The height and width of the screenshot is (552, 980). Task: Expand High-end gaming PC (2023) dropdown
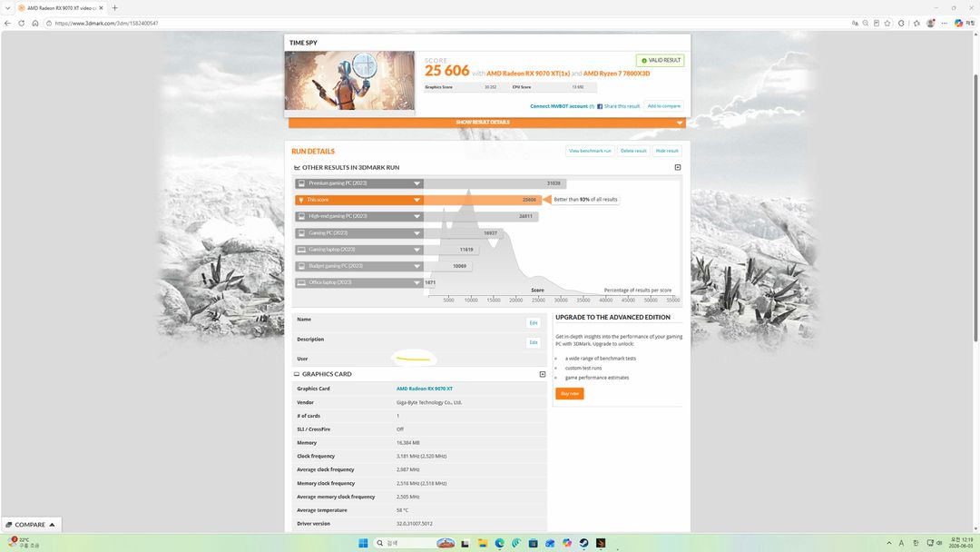tap(416, 216)
